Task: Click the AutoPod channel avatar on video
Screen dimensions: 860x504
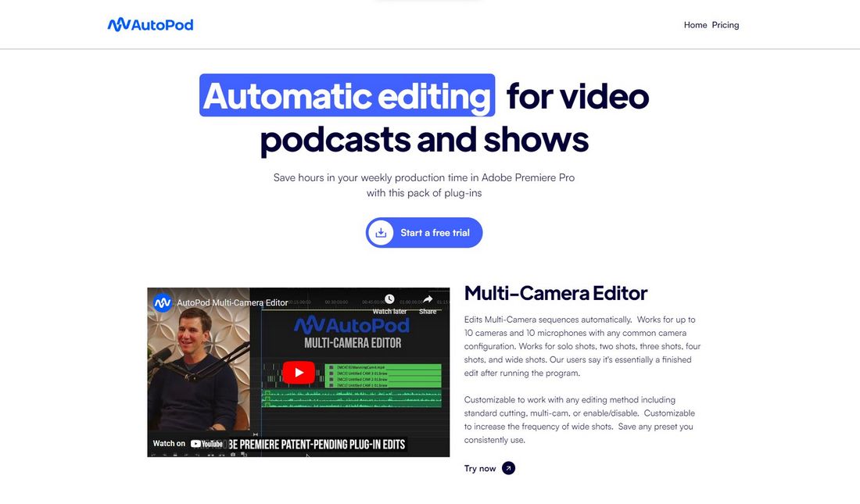Action: tap(163, 302)
